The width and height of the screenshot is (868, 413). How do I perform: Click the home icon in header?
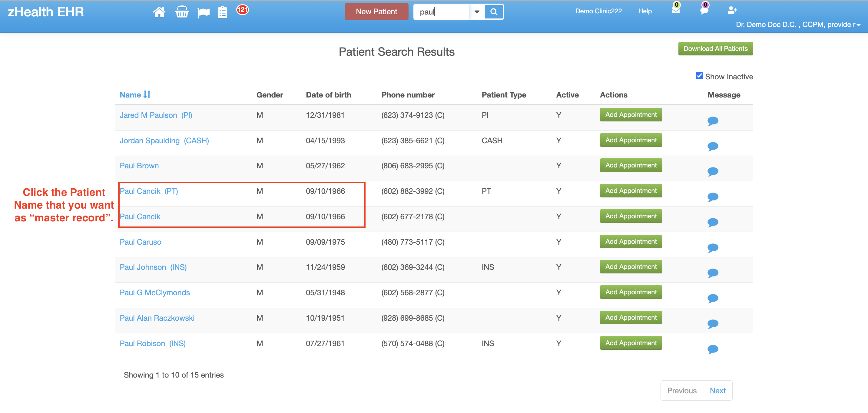159,12
